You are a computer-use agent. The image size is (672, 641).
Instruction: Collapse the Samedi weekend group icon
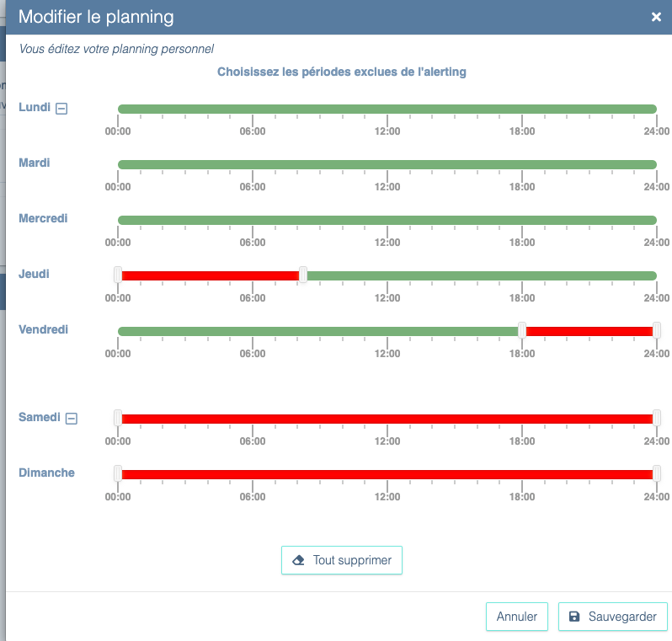(x=72, y=418)
